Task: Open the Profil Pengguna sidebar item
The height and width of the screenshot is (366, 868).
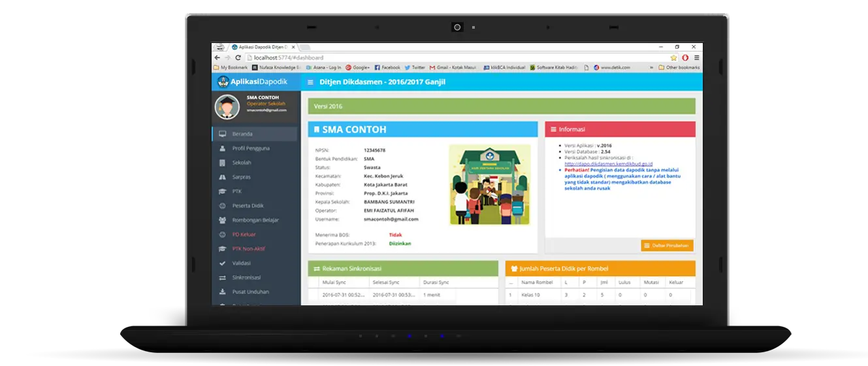Action: [x=250, y=148]
